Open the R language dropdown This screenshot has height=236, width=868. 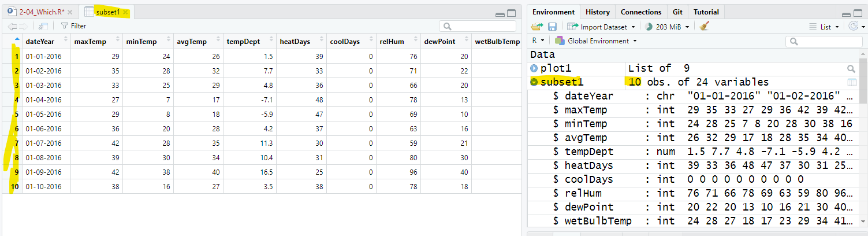pyautogui.click(x=537, y=41)
